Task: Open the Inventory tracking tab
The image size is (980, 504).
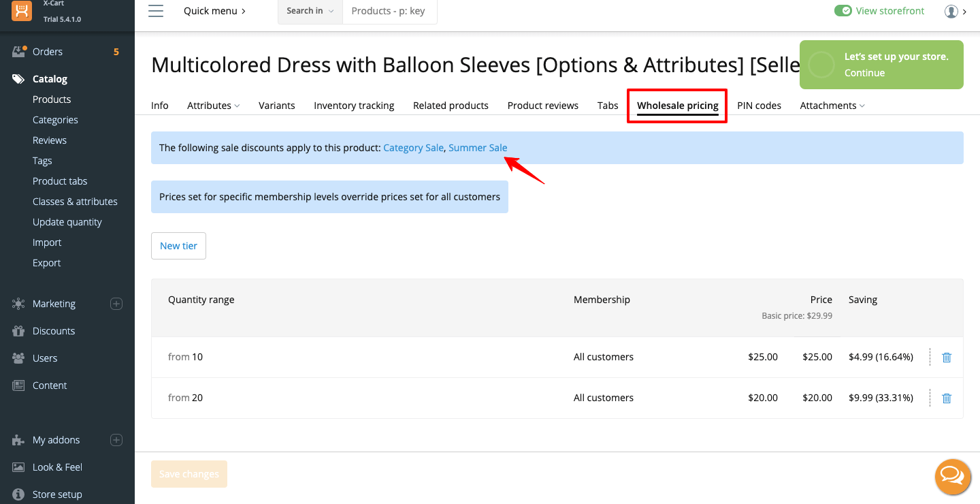Action: tap(354, 106)
